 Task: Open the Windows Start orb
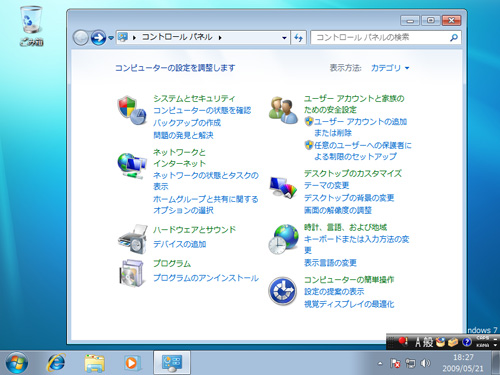[17, 363]
